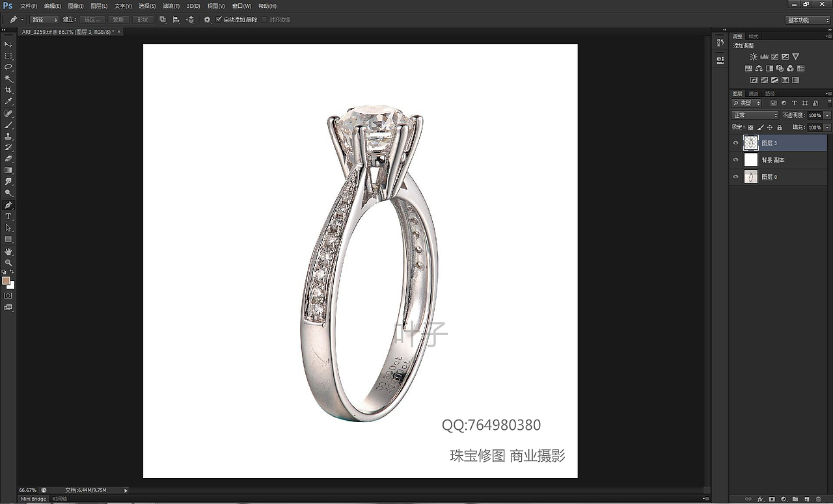The image size is (833, 504).
Task: Select the Horizontal Type tool
Action: point(8,216)
